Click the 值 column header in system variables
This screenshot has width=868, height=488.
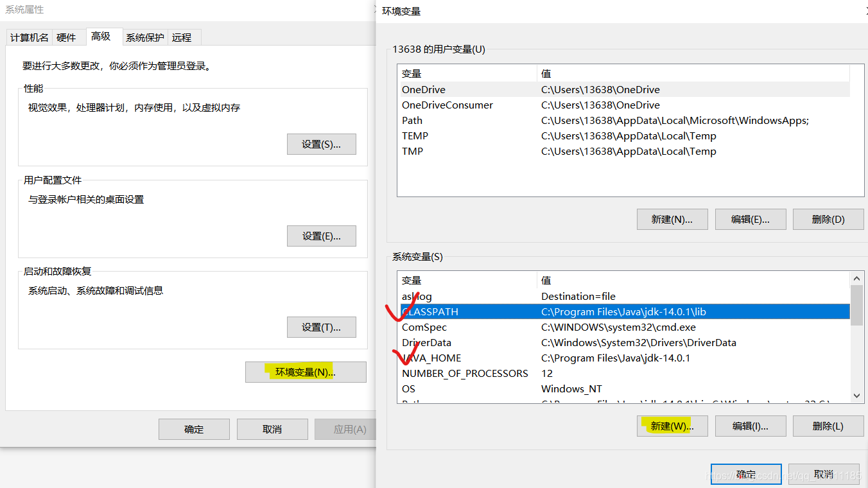pos(693,280)
